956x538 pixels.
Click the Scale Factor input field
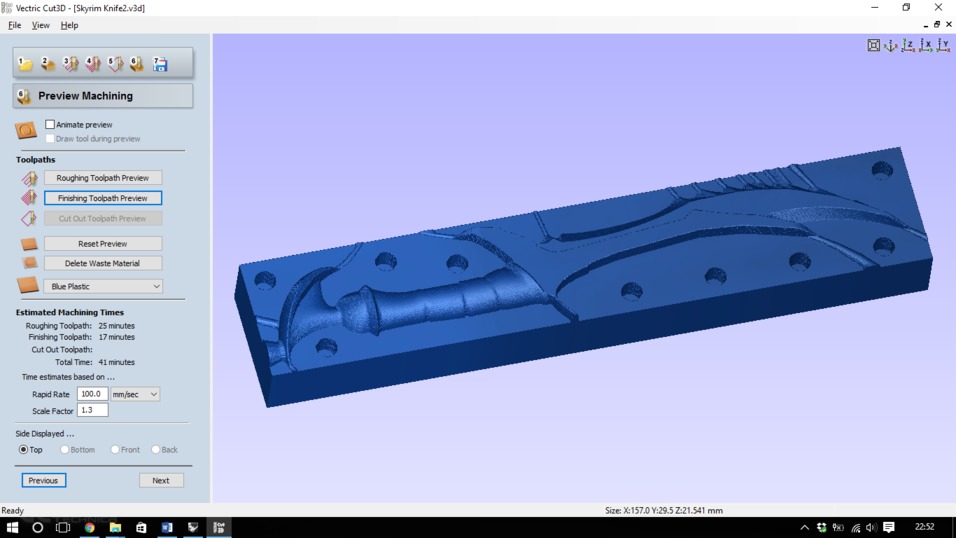pos(92,411)
